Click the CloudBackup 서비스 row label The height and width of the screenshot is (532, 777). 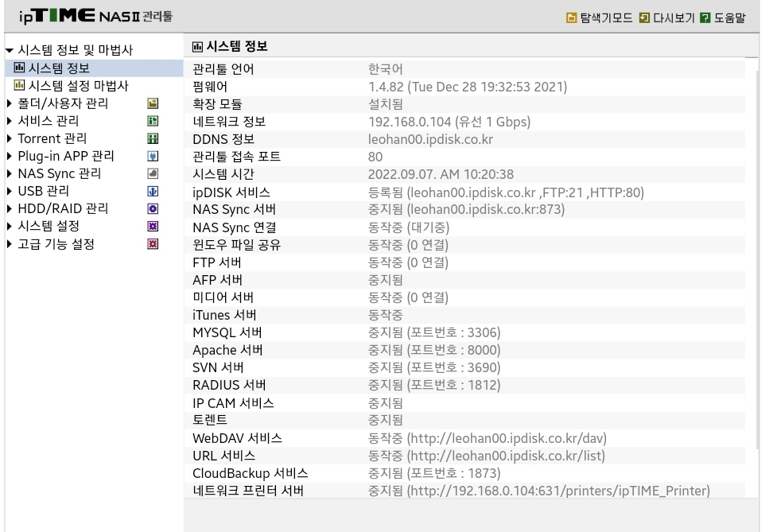tap(251, 473)
